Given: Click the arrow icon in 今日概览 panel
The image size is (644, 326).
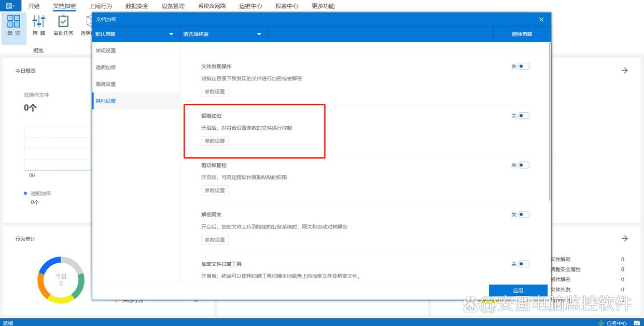Looking at the screenshot, I should (624, 71).
